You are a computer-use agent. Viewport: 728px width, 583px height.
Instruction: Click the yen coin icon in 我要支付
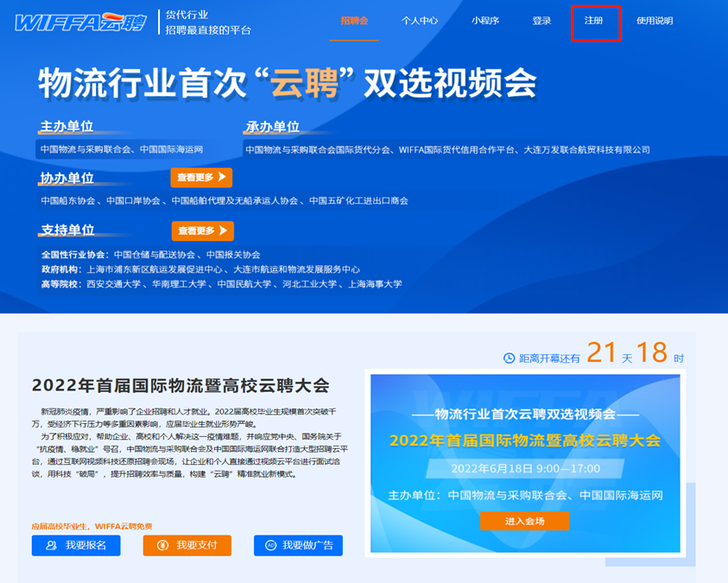(162, 546)
